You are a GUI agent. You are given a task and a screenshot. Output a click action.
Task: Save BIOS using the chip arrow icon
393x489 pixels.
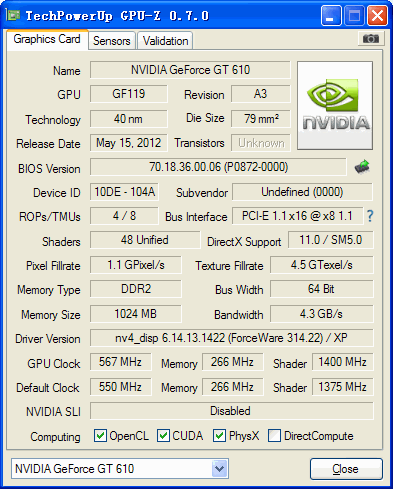[x=362, y=166]
